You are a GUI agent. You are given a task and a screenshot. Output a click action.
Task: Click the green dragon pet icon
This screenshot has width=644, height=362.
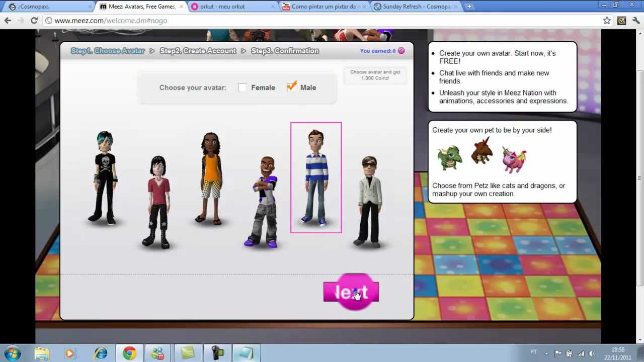coord(449,157)
